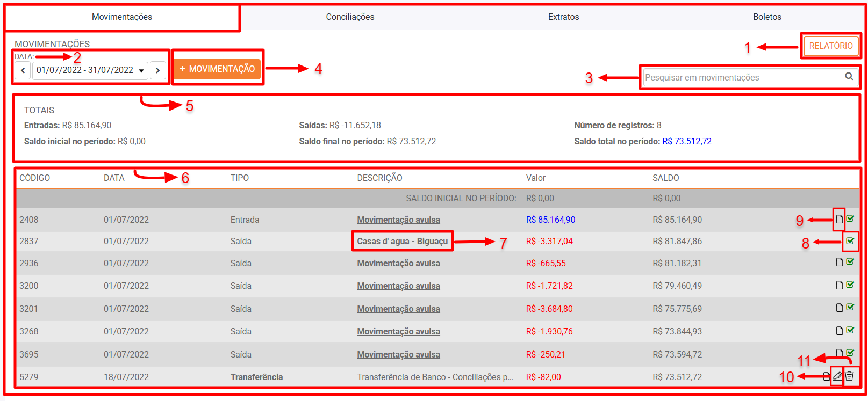Go to previous date period
868x401 pixels.
pyautogui.click(x=23, y=70)
